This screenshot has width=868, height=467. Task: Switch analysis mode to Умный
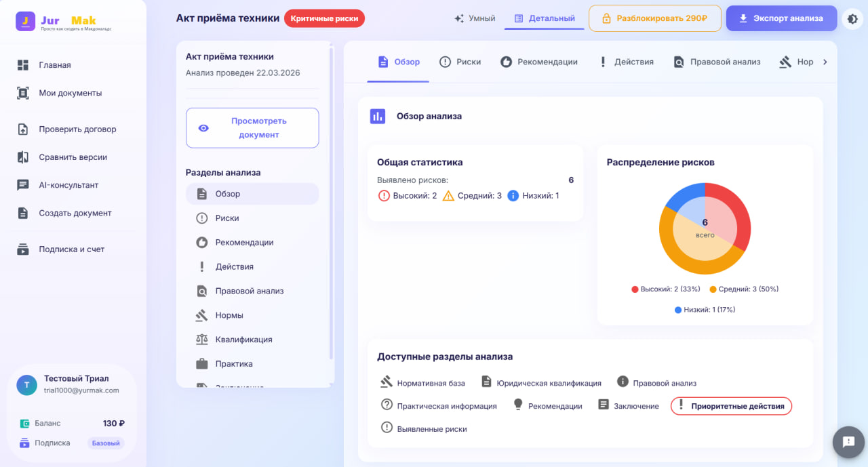click(475, 19)
